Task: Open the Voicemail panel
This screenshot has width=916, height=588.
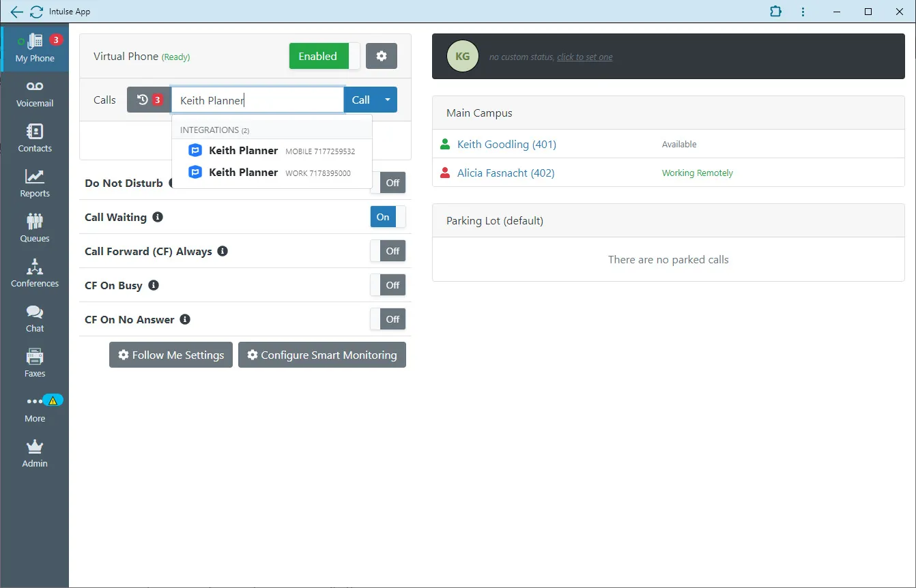Action: pyautogui.click(x=34, y=92)
